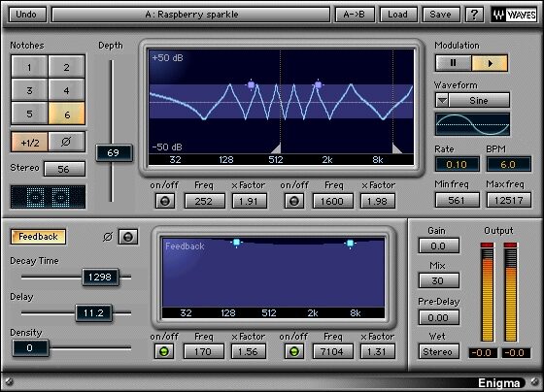Toggle the phase invert button under Notches
The height and width of the screenshot is (392, 544).
tap(66, 142)
